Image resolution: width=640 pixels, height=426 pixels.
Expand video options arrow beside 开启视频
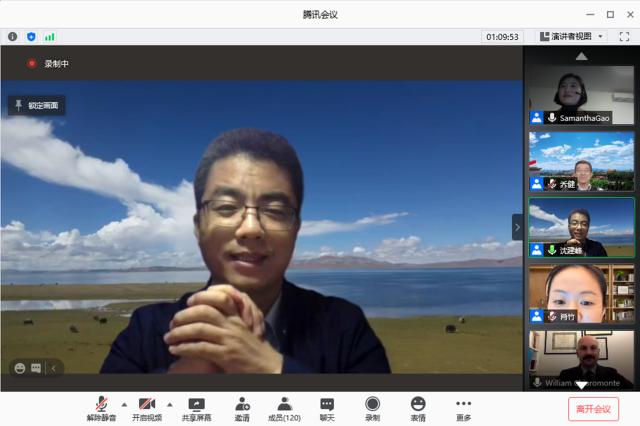(169, 404)
